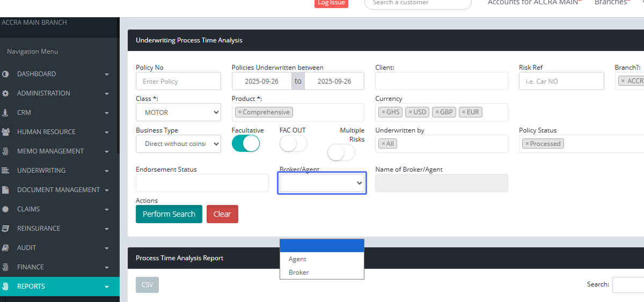Open the Business Type dropdown
Viewport: 644px width, 302px height.
pos(178,144)
